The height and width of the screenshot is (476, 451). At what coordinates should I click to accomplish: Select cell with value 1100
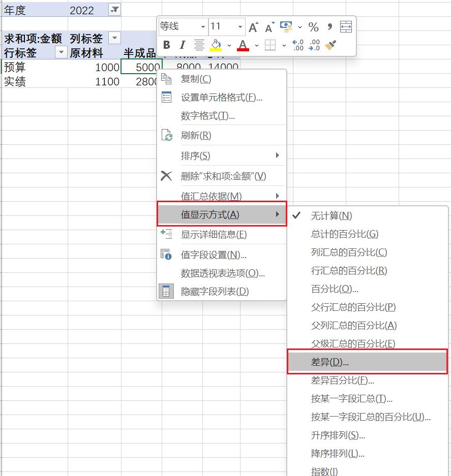click(x=94, y=81)
